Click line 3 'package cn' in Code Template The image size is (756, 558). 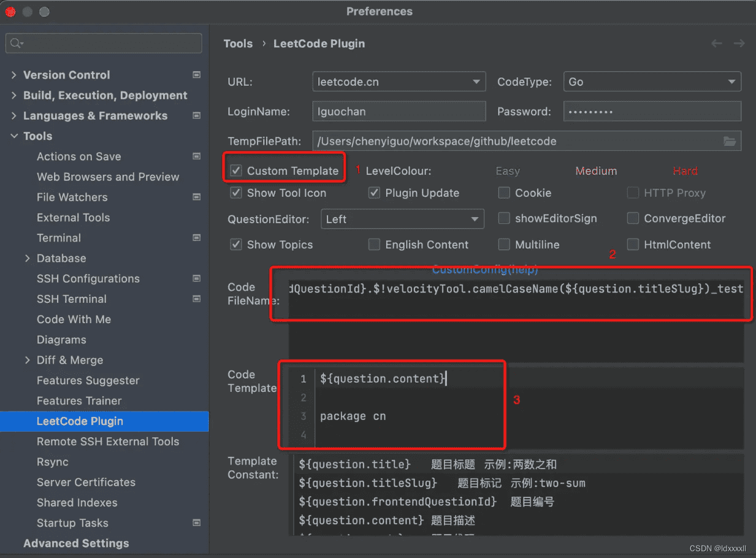point(353,416)
